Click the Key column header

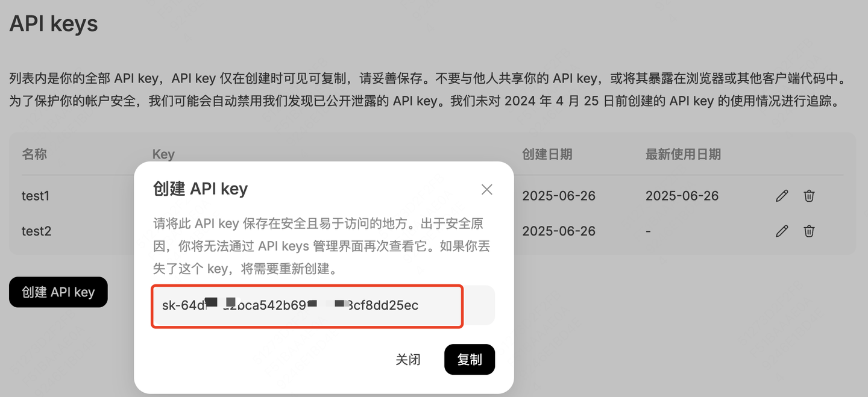163,154
